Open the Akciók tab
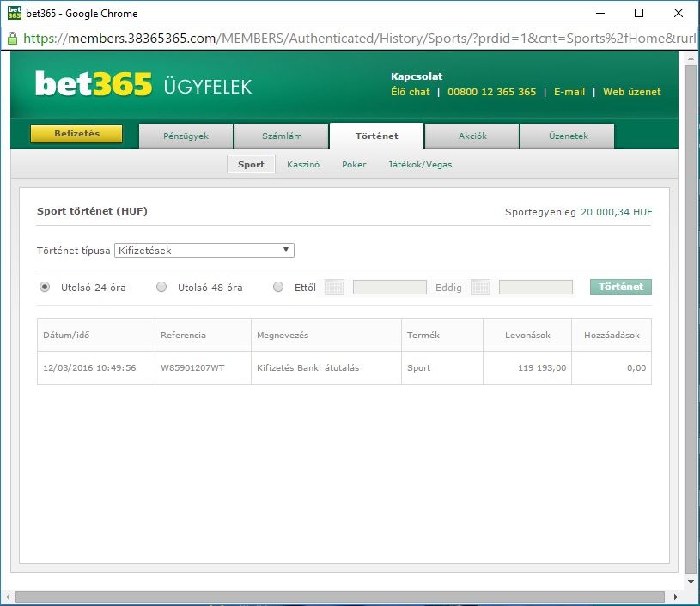 (472, 136)
